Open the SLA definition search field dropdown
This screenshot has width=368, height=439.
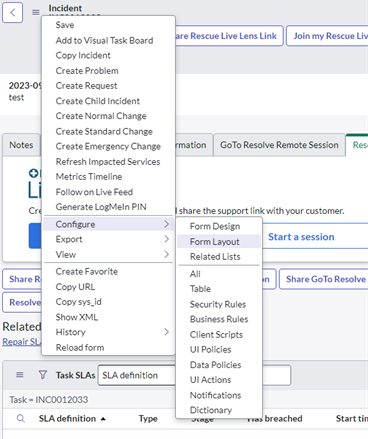[x=137, y=375]
